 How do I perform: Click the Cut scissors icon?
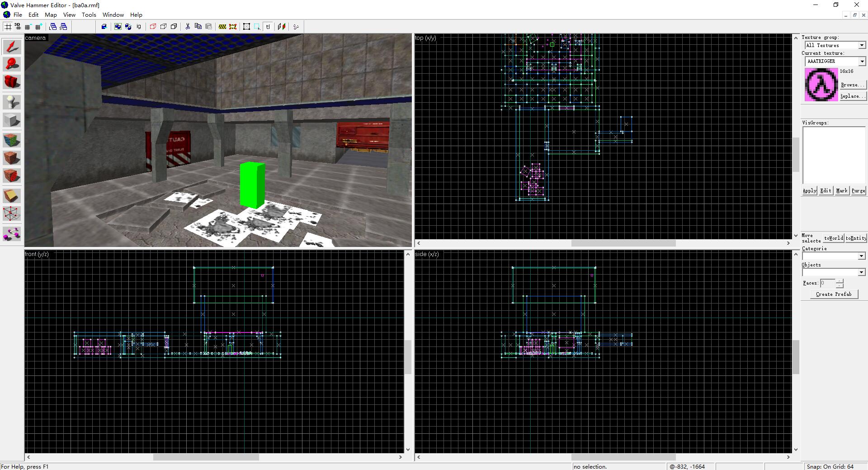(x=188, y=27)
